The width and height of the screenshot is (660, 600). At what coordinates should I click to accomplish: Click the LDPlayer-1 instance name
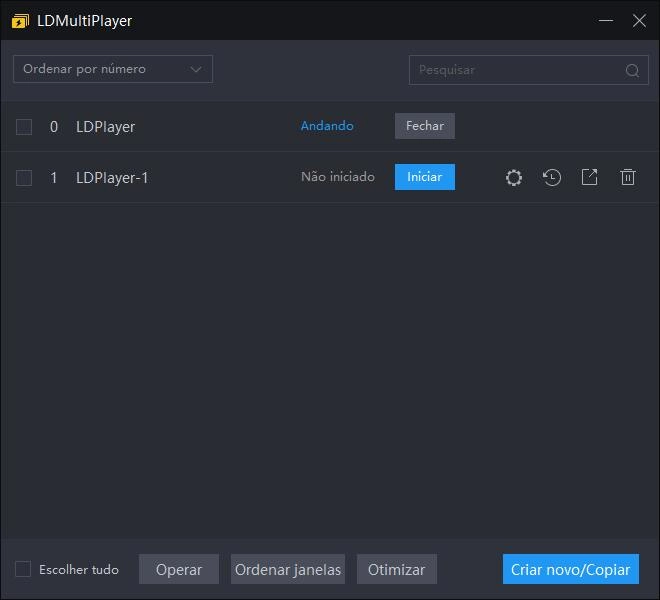point(112,178)
